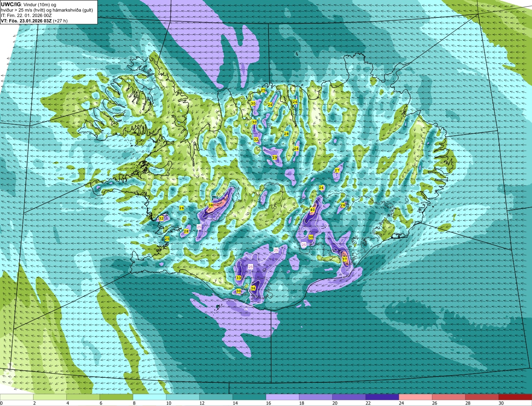532x406 pixels.
Task: Select the 16–18 m/s light lavender legend swatch
Action: click(283, 397)
